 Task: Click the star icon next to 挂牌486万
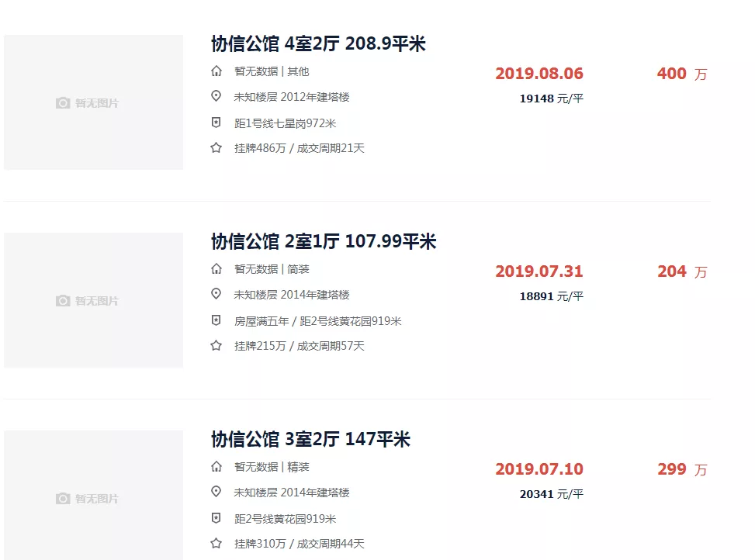[x=216, y=147]
